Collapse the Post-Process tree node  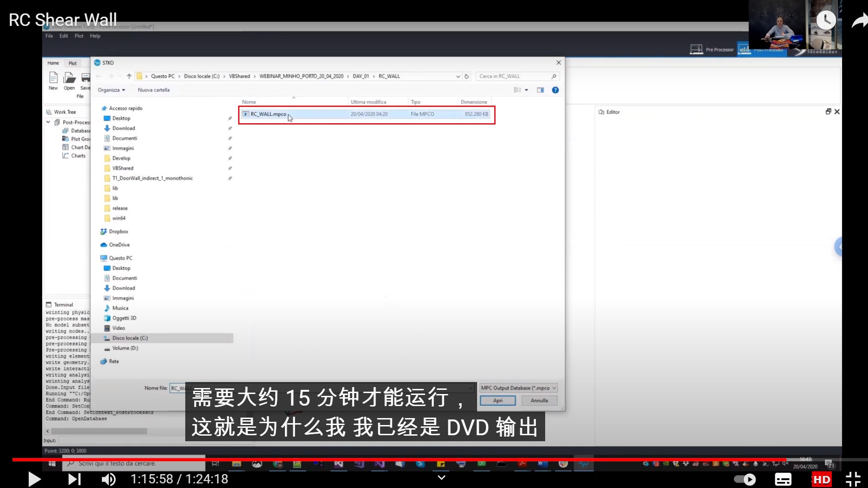(48, 122)
